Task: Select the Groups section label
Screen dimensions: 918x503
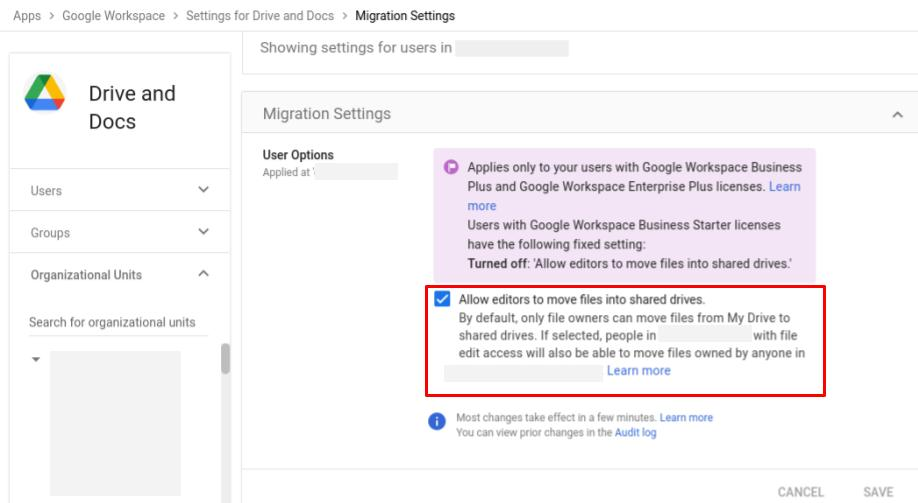Action: [50, 233]
